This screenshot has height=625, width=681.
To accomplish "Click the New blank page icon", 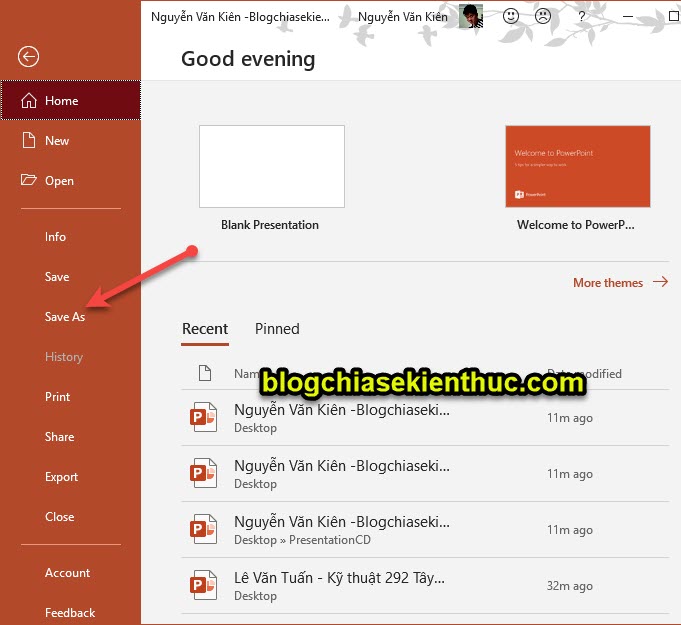I will (x=29, y=140).
